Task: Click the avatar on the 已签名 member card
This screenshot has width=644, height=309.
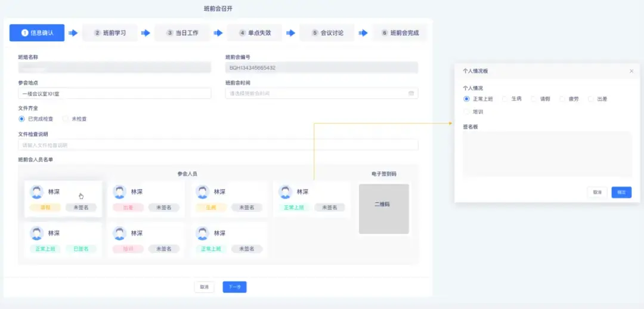Action: (36, 233)
